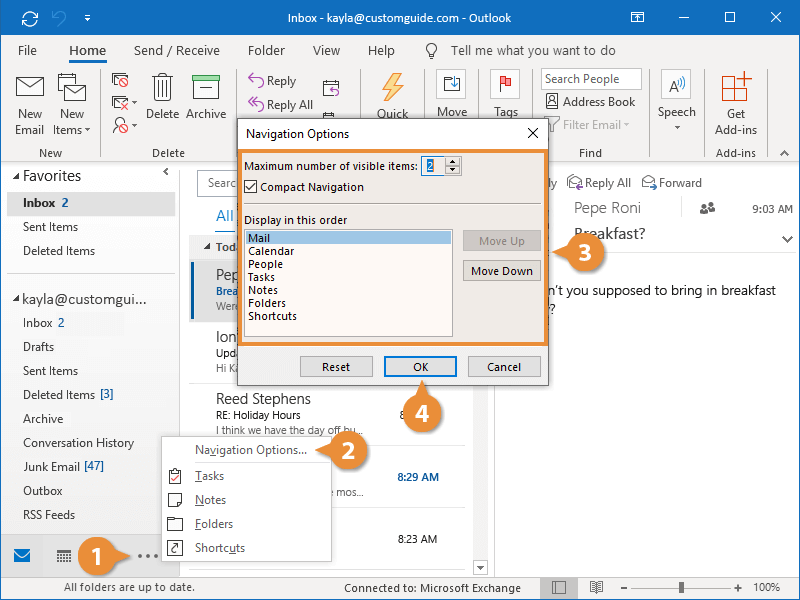Switch to the View tab
Image resolution: width=800 pixels, height=600 pixels.
(326, 51)
